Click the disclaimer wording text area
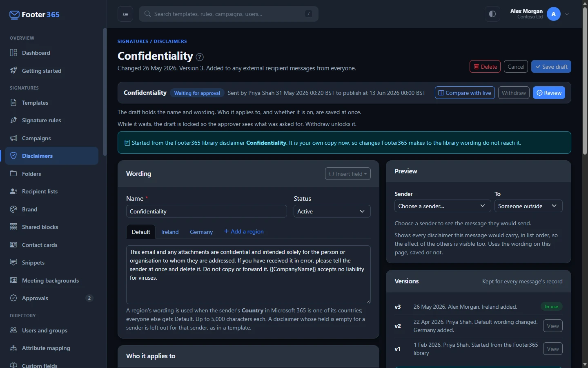Image resolution: width=588 pixels, height=368 pixels. pyautogui.click(x=248, y=275)
